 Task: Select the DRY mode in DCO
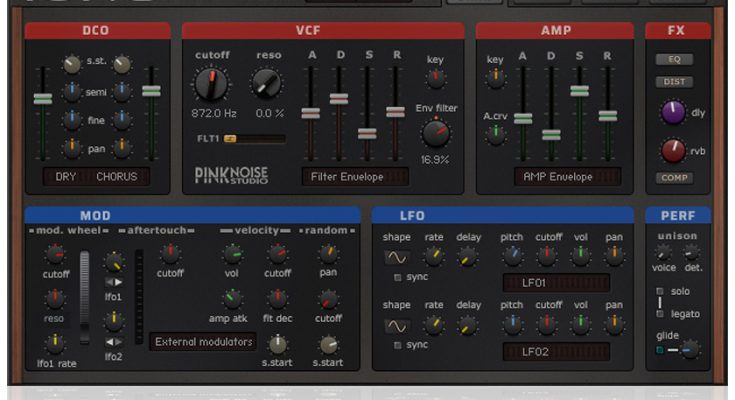pyautogui.click(x=66, y=177)
